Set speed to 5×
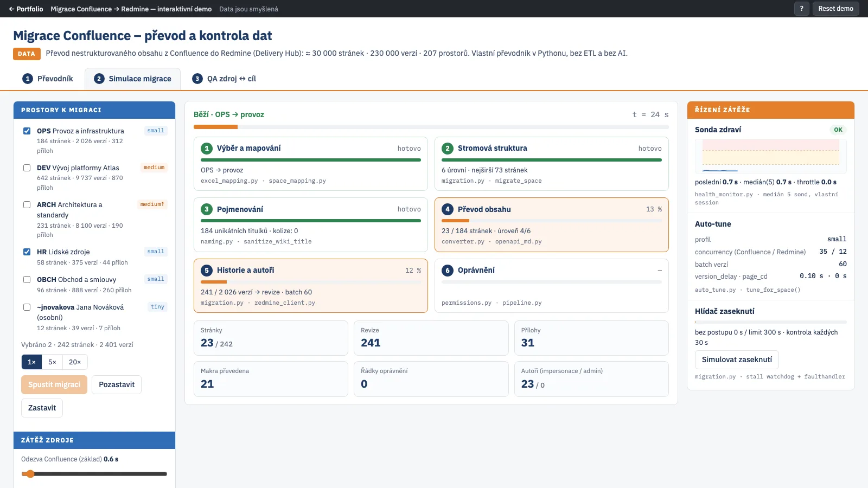Screen dimensions: 868x488 pyautogui.click(x=52, y=362)
